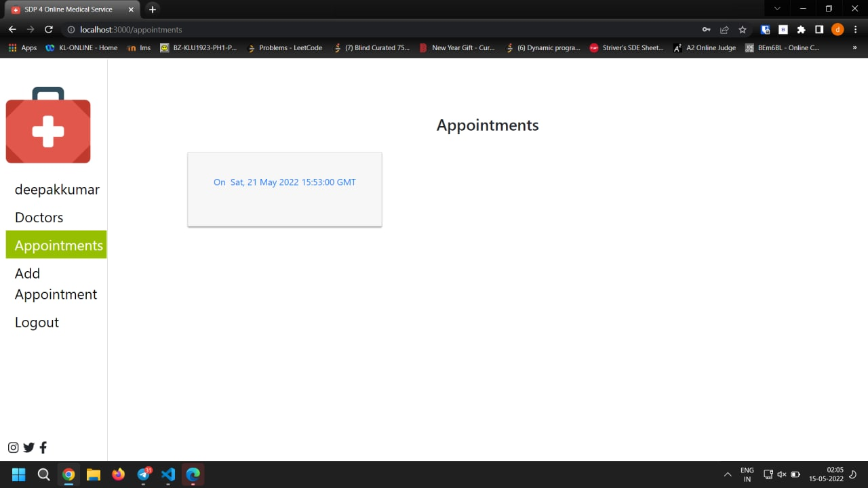Image resolution: width=868 pixels, height=488 pixels.
Task: Select the Appointments menu item
Action: click(x=56, y=245)
